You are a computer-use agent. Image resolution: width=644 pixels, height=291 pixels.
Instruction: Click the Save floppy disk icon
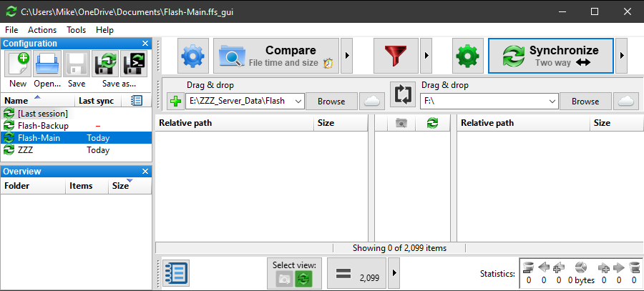click(x=77, y=64)
